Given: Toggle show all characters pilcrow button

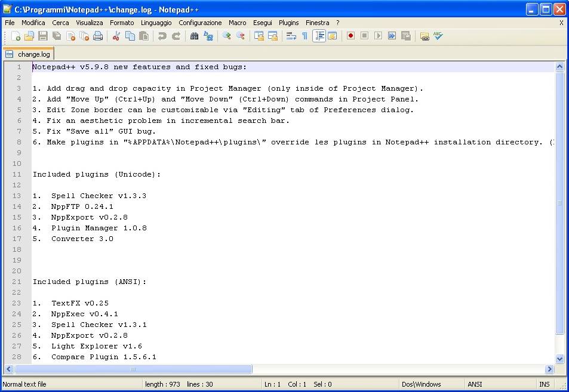Looking at the screenshot, I should (x=305, y=36).
